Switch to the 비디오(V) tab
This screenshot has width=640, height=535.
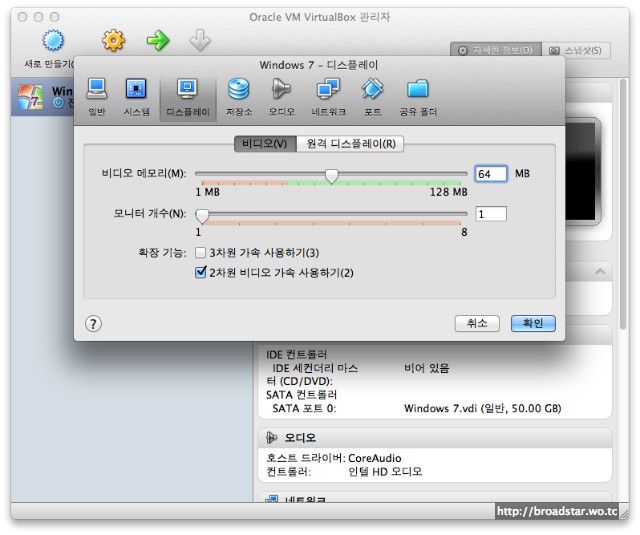click(265, 144)
